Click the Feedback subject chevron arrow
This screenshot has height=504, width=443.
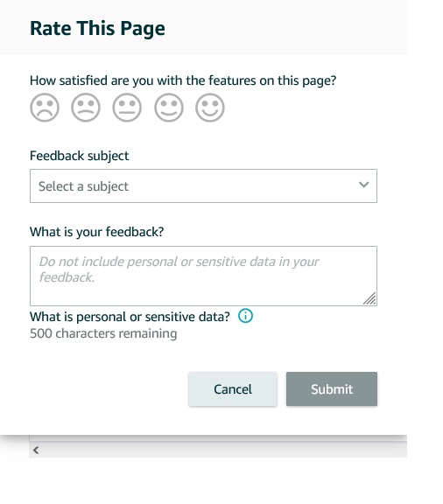click(364, 185)
